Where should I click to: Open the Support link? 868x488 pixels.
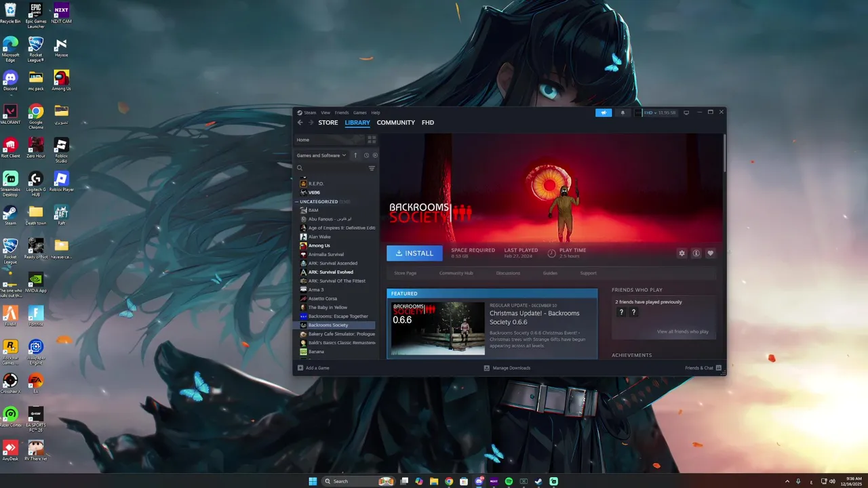click(x=588, y=273)
